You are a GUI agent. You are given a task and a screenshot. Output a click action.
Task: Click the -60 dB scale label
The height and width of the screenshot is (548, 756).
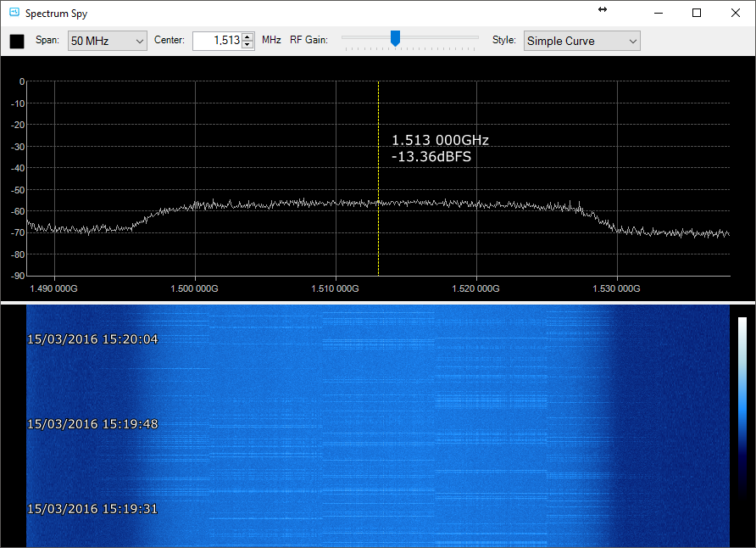click(x=18, y=211)
